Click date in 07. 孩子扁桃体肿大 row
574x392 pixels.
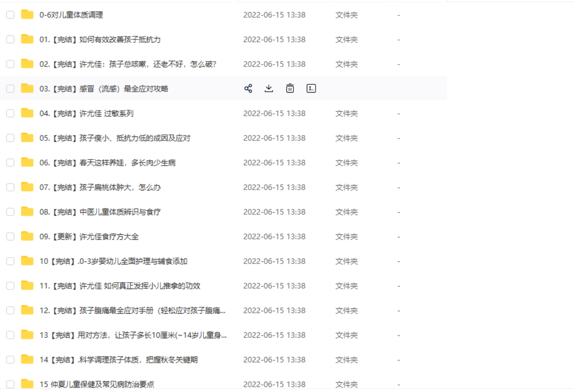pyautogui.click(x=274, y=187)
